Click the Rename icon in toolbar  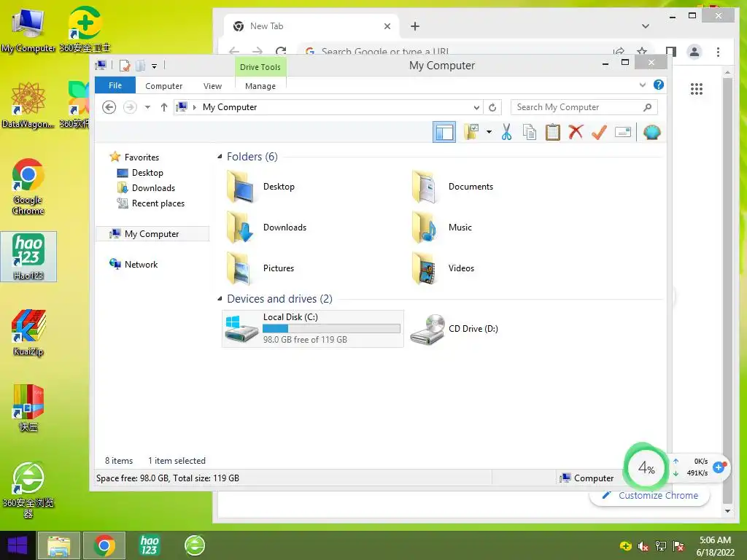pyautogui.click(x=623, y=132)
